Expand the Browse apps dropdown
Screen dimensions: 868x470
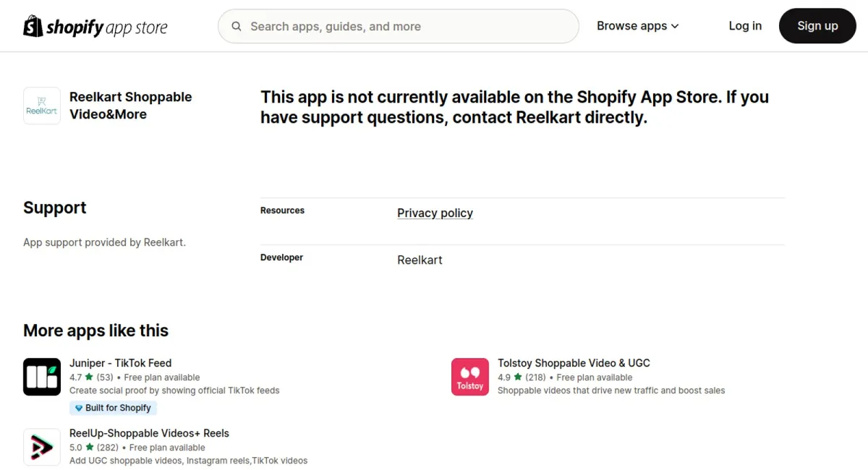tap(638, 26)
